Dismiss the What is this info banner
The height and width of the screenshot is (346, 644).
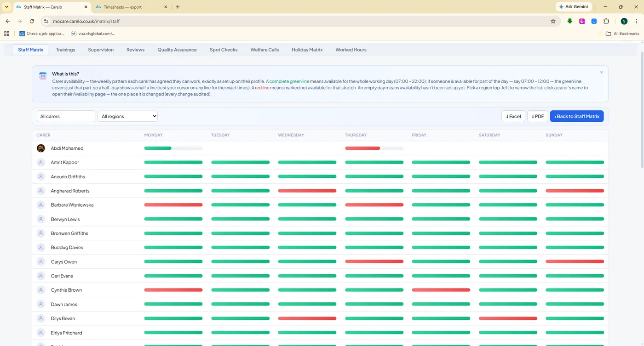(601, 73)
